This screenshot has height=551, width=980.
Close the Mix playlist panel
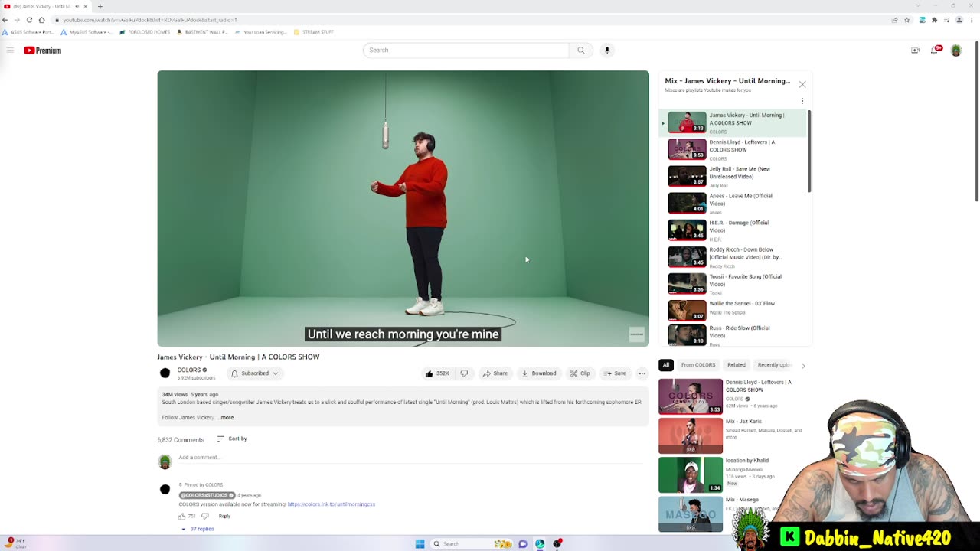[802, 84]
